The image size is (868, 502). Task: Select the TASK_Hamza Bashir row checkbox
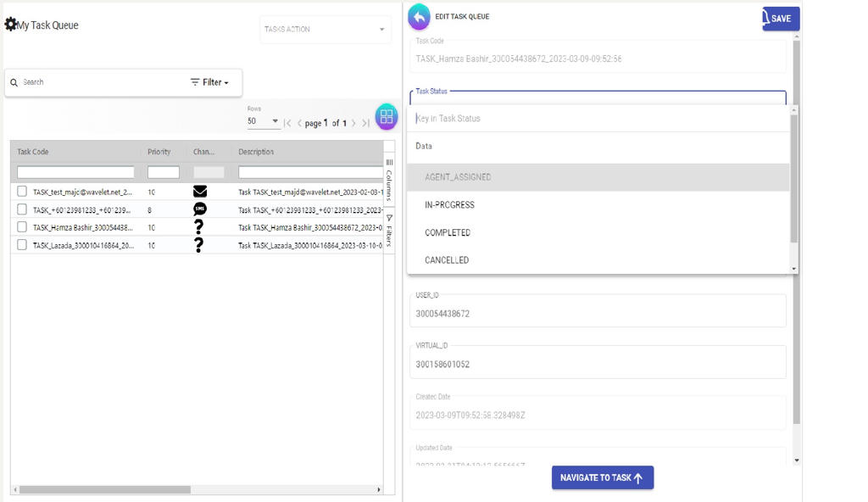click(22, 227)
